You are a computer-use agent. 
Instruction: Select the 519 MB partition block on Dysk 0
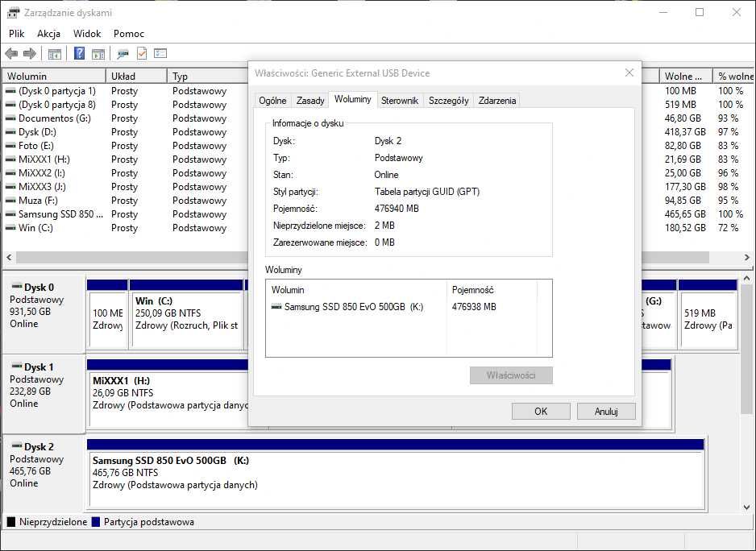[708, 313]
